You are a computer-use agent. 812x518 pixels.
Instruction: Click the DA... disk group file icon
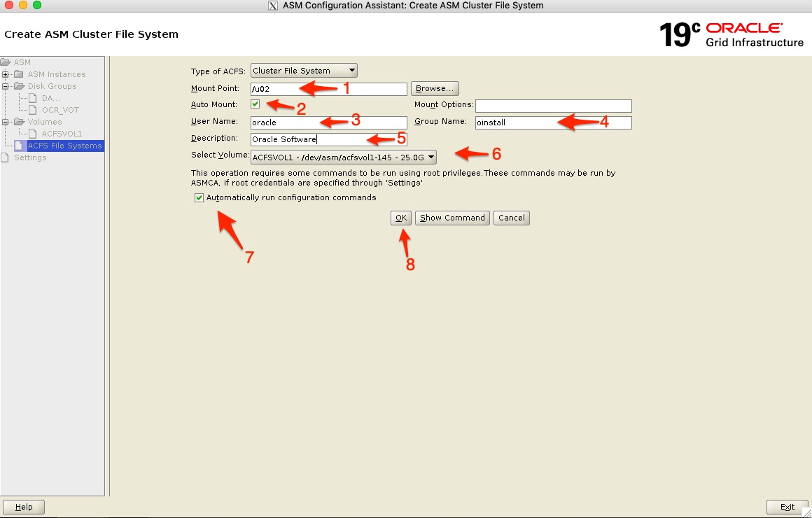[33, 98]
